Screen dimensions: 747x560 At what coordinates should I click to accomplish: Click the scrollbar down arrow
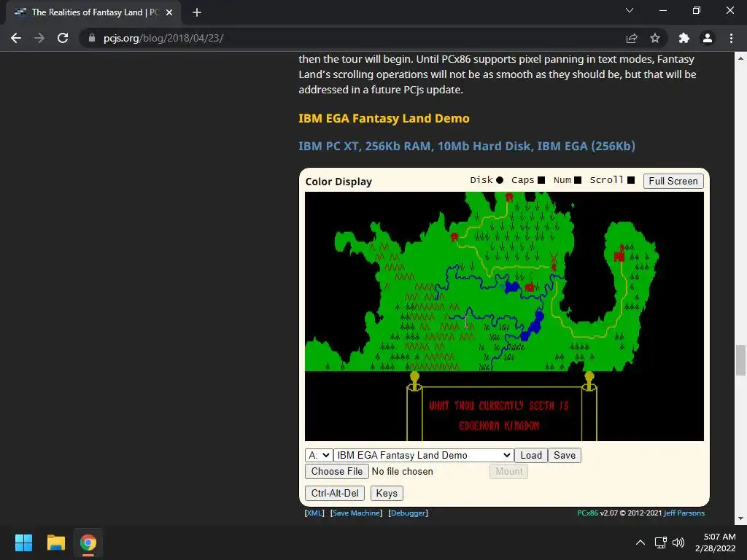pos(740,518)
